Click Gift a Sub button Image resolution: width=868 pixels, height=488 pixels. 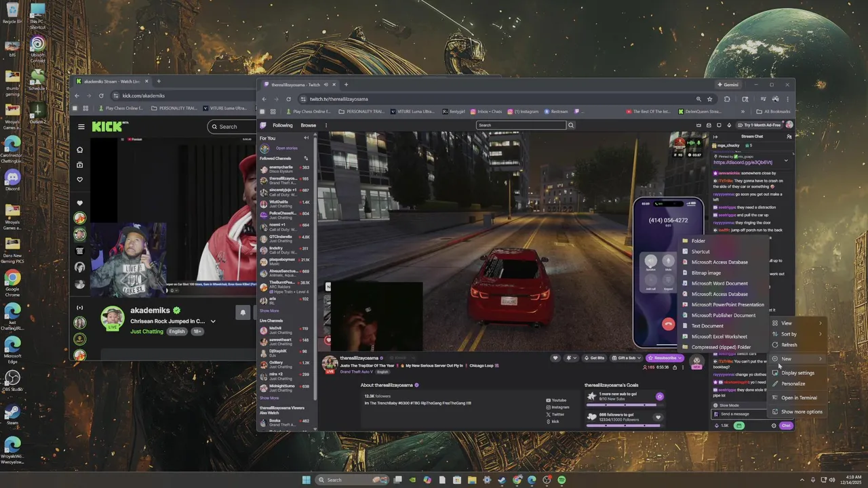click(x=627, y=358)
